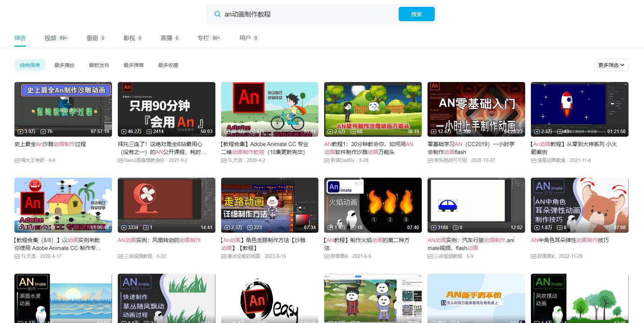Switch to the 综合 tab
The image size is (644, 323).
pyautogui.click(x=20, y=38)
